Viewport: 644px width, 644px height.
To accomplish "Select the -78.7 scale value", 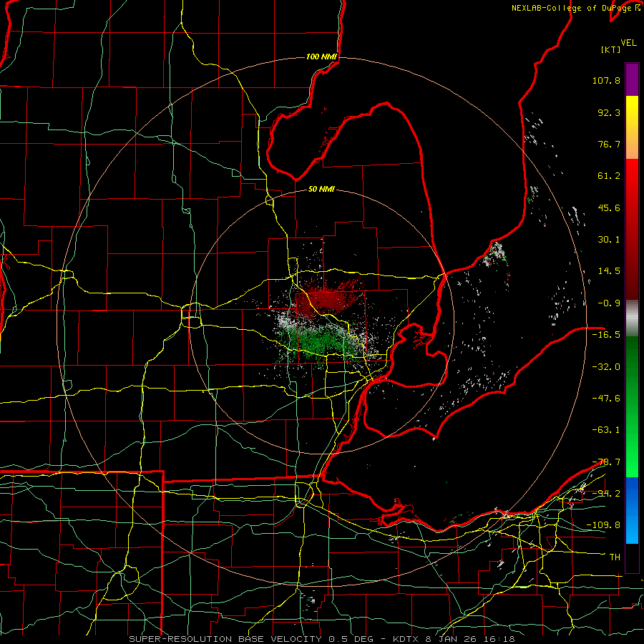I will pyautogui.click(x=606, y=462).
